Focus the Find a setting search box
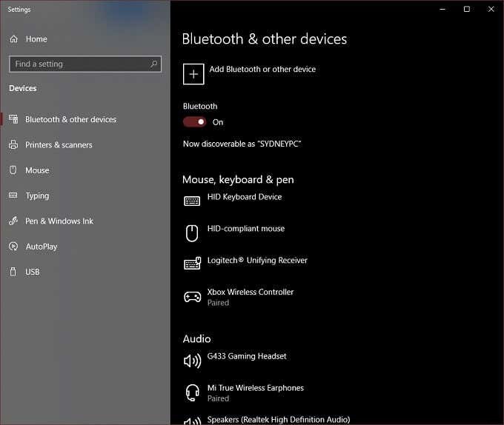The width and height of the screenshot is (504, 425). 85,64
